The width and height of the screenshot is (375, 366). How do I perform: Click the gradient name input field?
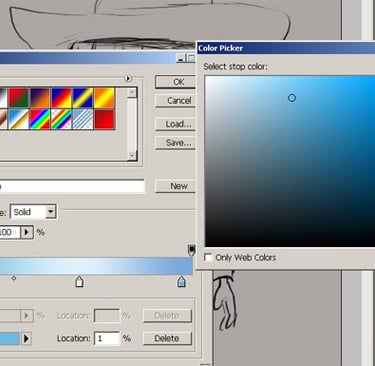(x=72, y=186)
